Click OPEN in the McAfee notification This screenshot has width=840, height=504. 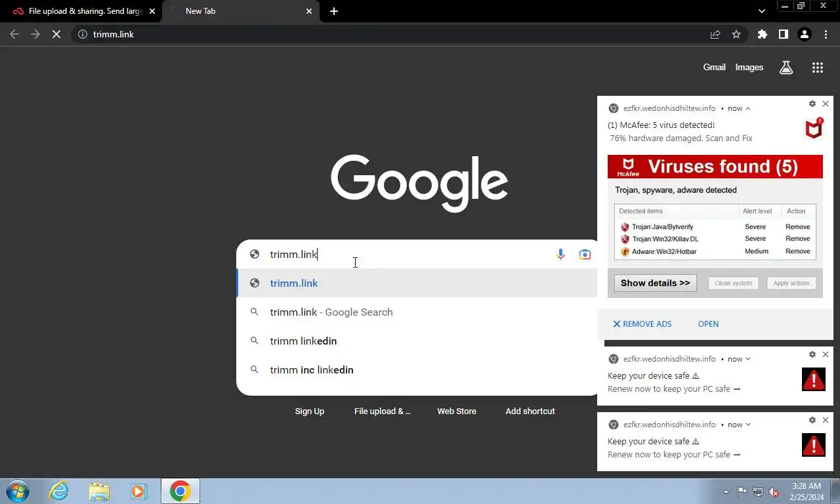point(708,324)
